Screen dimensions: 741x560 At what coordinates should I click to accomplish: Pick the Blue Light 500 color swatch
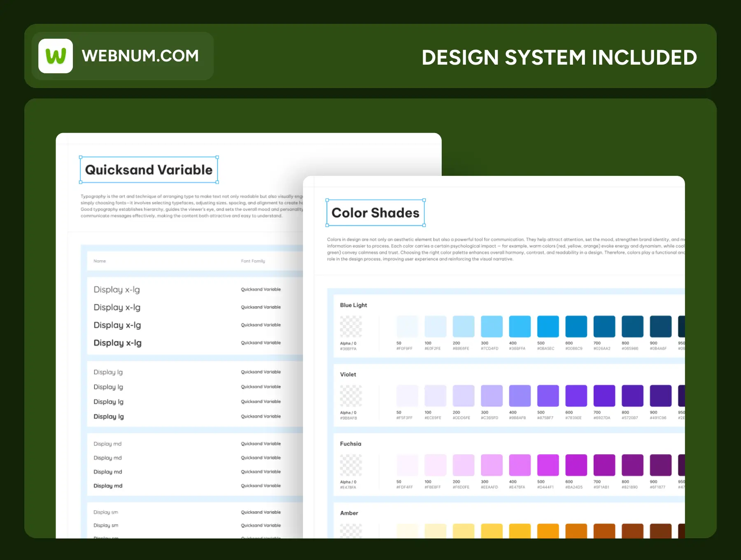(548, 327)
